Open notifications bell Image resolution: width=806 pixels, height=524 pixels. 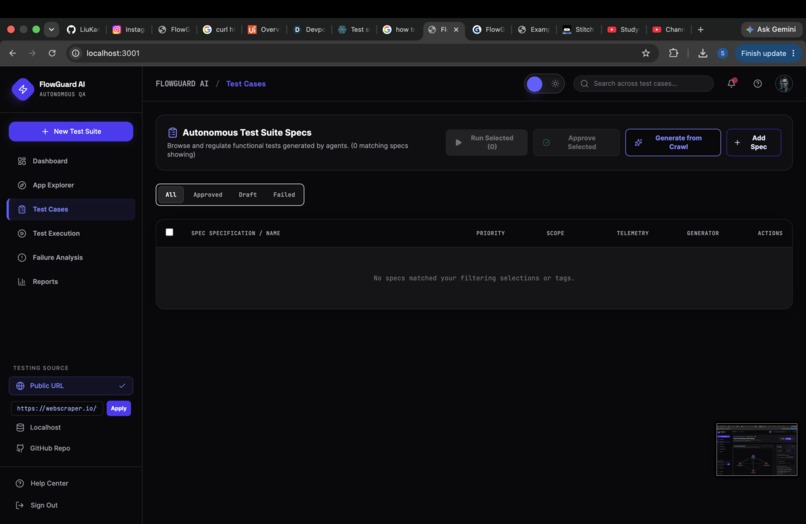click(731, 83)
